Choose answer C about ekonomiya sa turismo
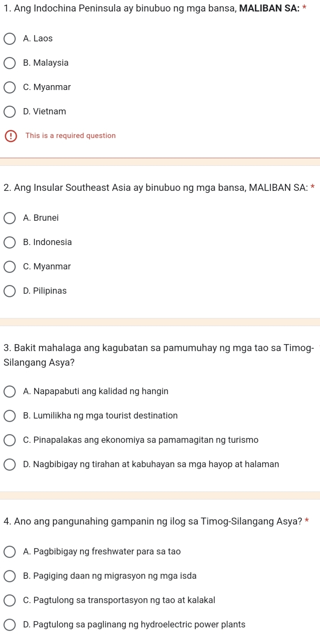The image size is (320, 644). [10, 440]
